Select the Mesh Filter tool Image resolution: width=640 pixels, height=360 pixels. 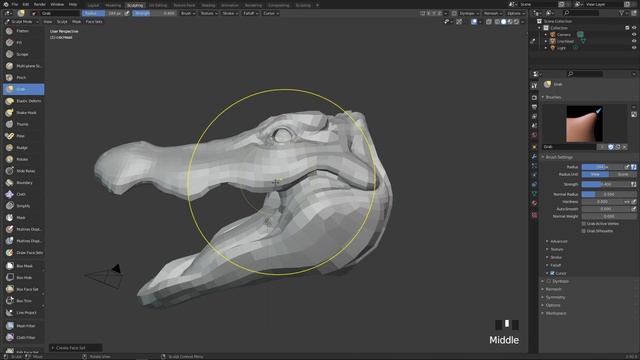click(23, 326)
